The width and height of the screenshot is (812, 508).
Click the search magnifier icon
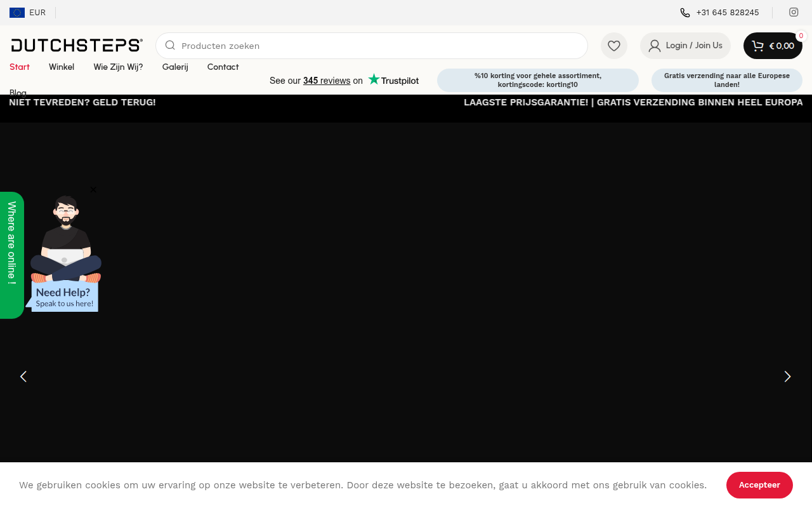[x=170, y=45]
